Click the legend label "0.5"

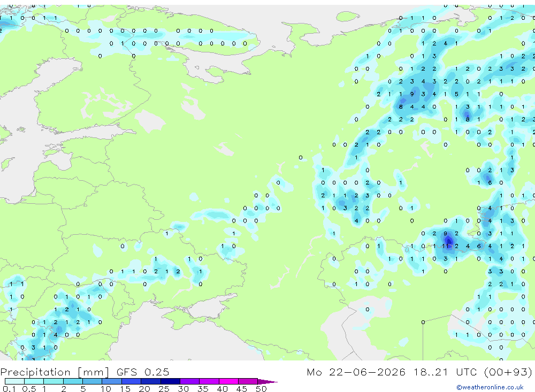click(x=29, y=389)
